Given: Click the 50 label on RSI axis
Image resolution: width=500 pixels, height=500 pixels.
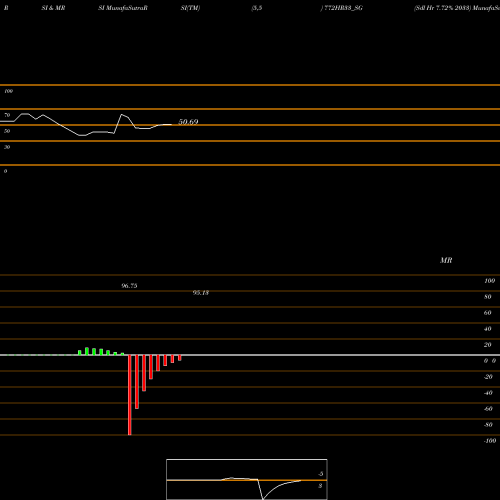Looking at the screenshot, I should click(x=7, y=131).
